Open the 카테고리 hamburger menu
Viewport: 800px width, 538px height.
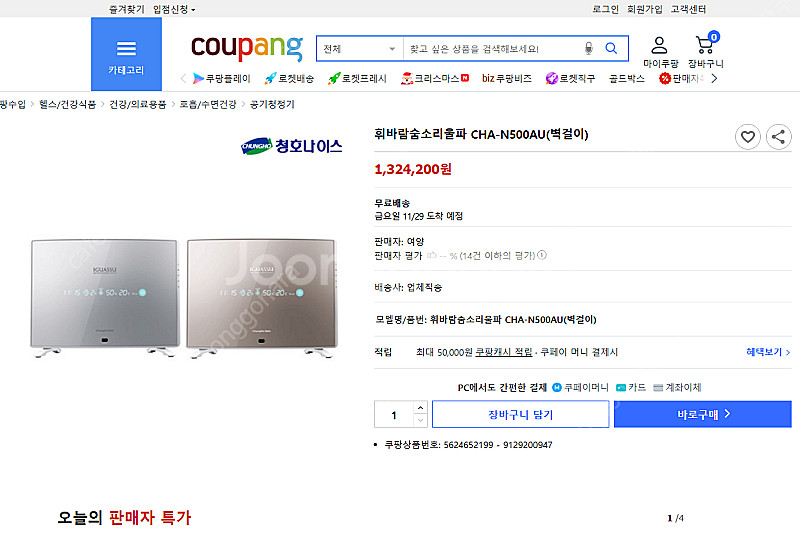(126, 54)
